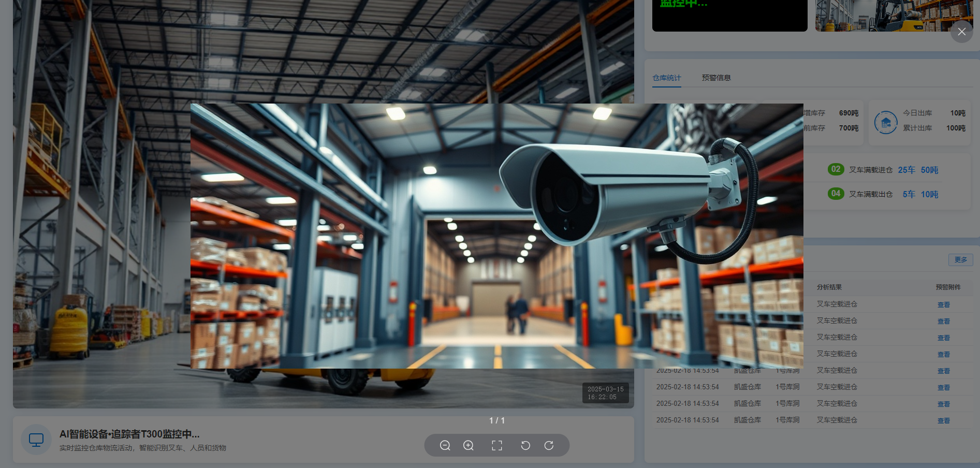
Task: Click the 25车 value
Action: click(906, 170)
